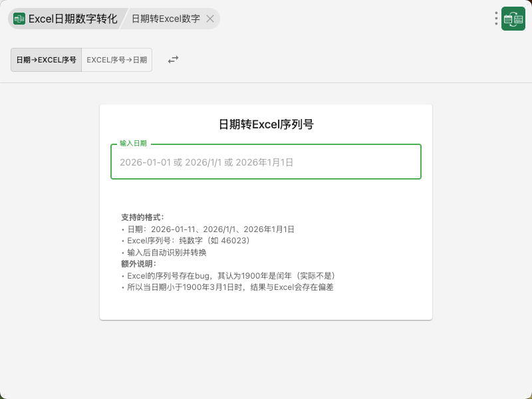Select the 日期→EXCEL序号 toggle
Viewport: 532px width, 399px height.
pos(46,60)
